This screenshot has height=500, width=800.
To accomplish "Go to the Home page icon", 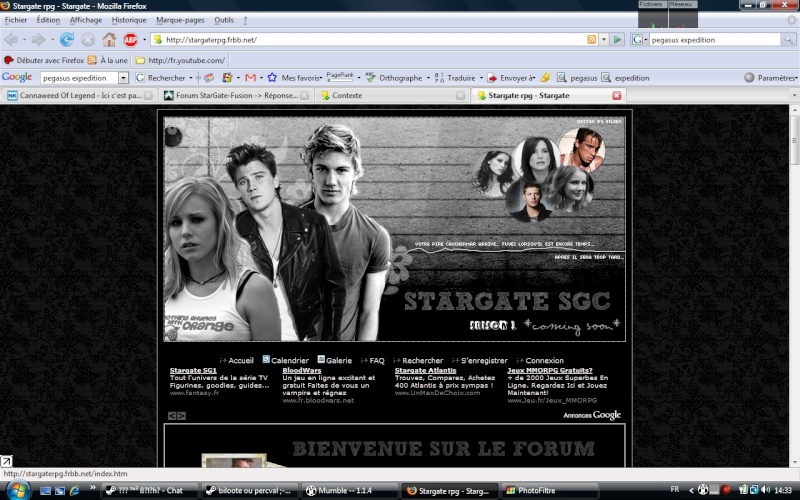I will (x=109, y=39).
